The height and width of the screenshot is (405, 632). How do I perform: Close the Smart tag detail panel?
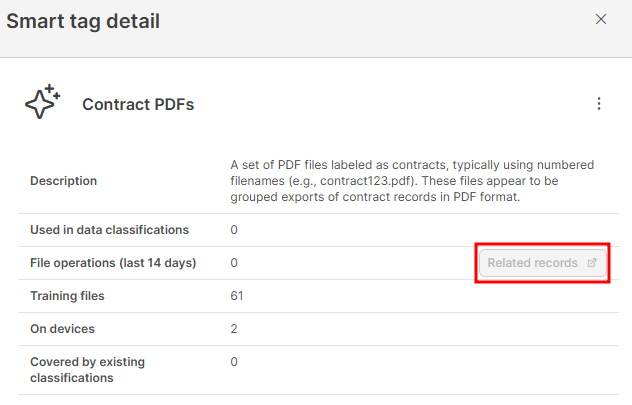(601, 19)
